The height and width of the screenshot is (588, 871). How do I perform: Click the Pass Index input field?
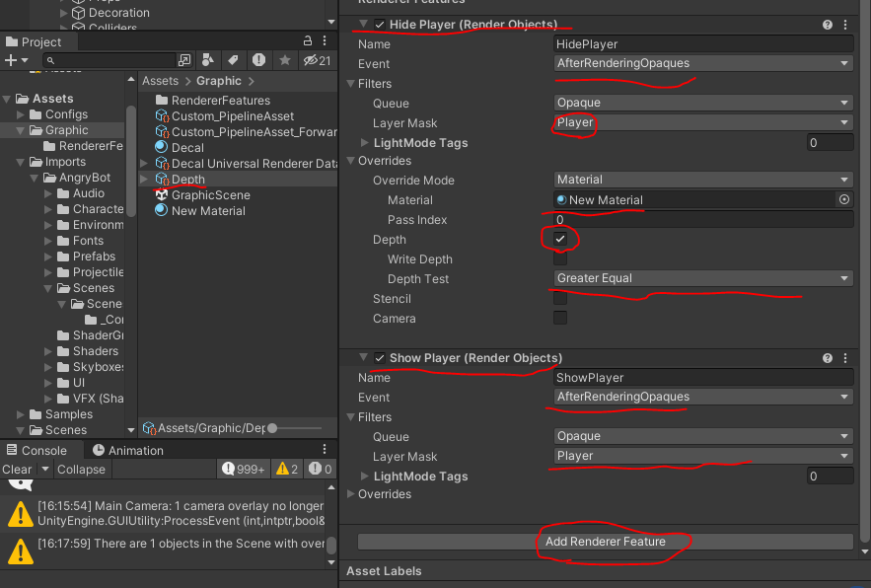tap(703, 220)
